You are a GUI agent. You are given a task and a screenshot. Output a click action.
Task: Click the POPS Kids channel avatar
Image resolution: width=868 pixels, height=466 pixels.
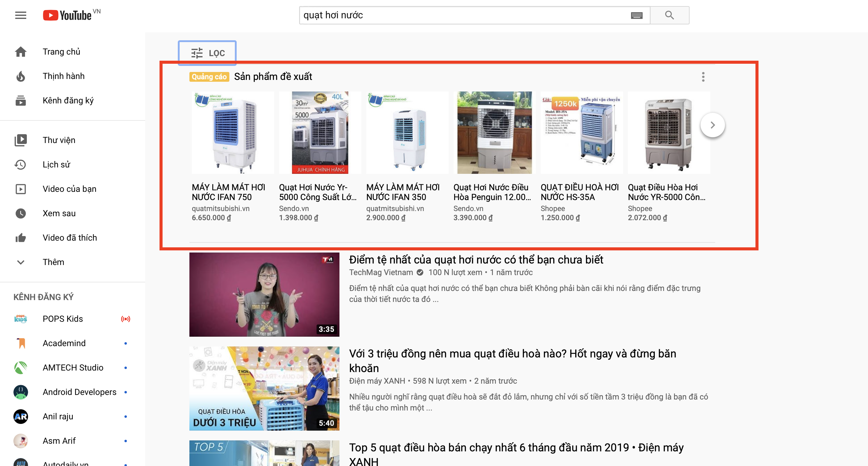click(x=20, y=319)
